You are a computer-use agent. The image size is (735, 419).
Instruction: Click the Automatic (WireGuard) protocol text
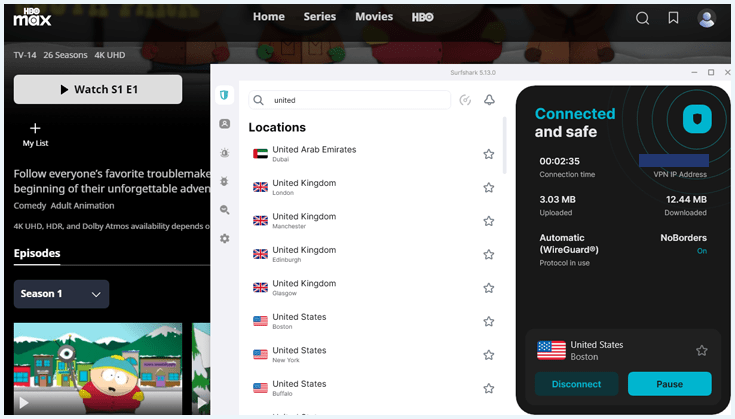pyautogui.click(x=569, y=244)
